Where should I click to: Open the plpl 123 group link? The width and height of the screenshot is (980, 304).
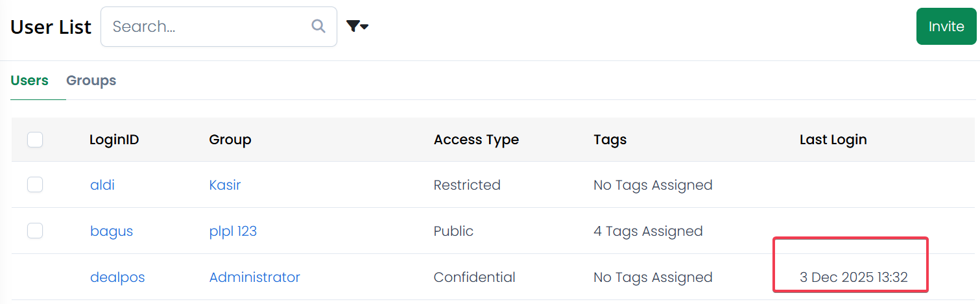[233, 231]
